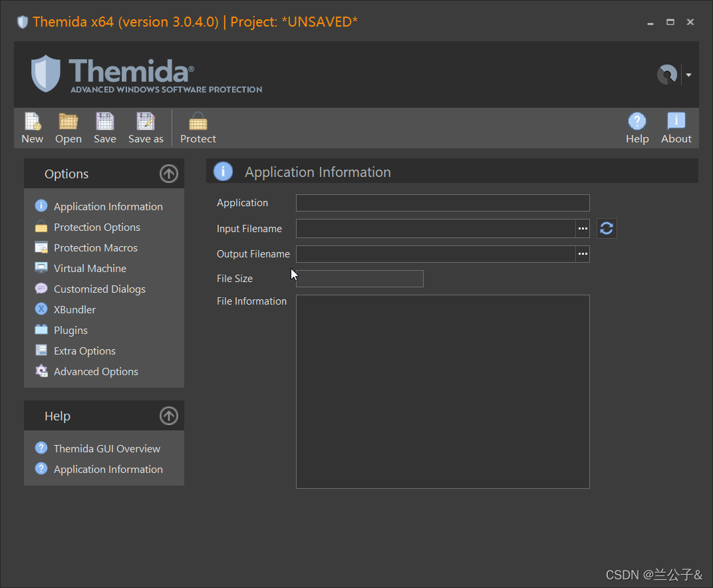Open the Themida GUI Overview help link
Screen dimensions: 713x588
(98, 448)
